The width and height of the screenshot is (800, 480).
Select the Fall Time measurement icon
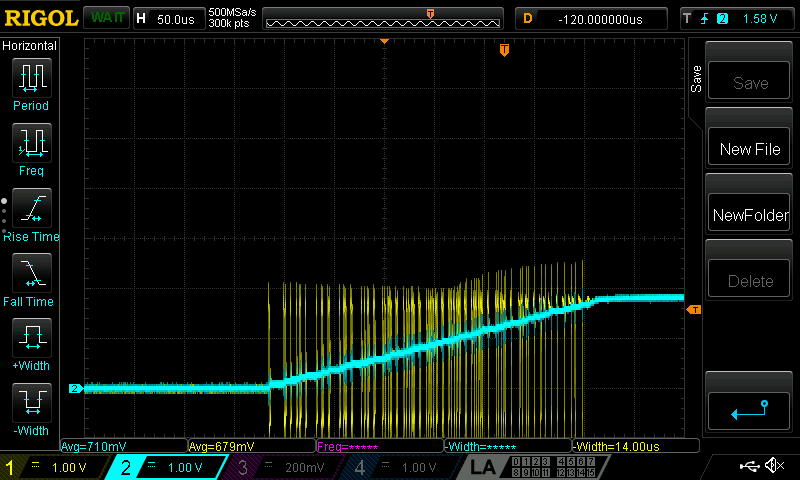(31, 272)
